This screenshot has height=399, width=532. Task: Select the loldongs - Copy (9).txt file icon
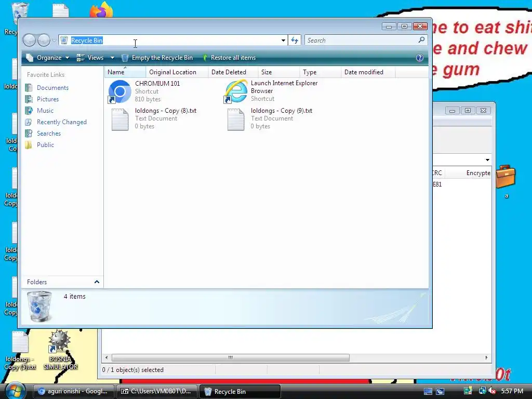[x=236, y=119]
